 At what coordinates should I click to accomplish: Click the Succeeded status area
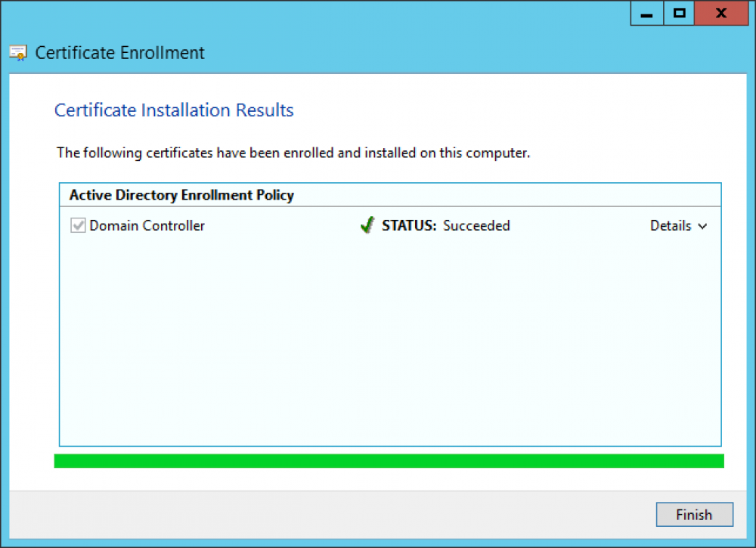point(476,225)
